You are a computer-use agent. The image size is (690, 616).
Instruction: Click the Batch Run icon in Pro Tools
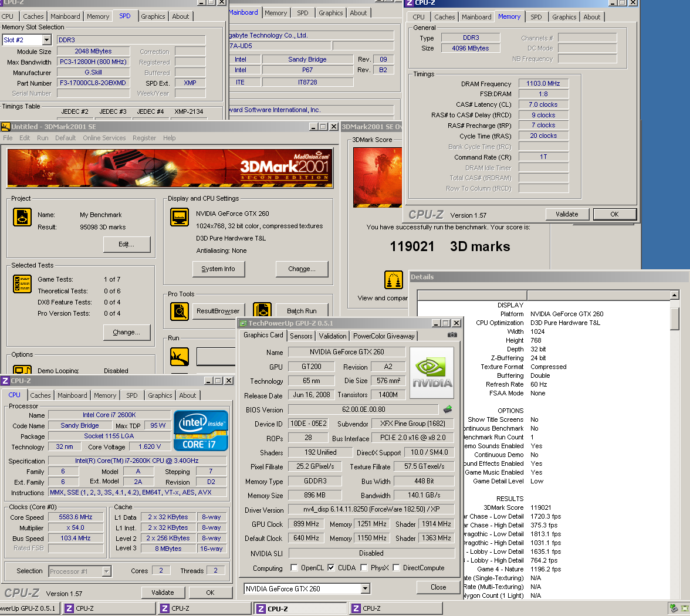point(262,311)
